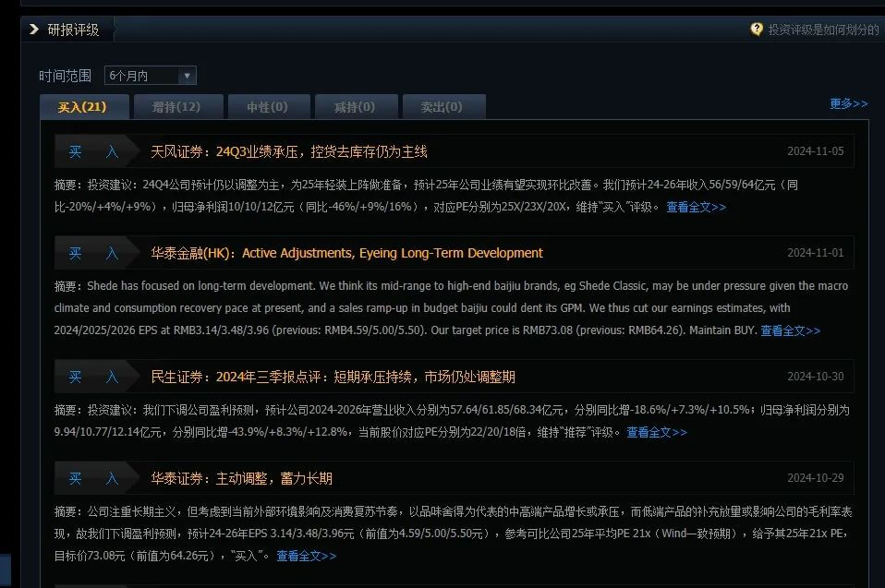Switch to the 中性(0) tab
Image resolution: width=885 pixels, height=588 pixels.
[x=268, y=107]
